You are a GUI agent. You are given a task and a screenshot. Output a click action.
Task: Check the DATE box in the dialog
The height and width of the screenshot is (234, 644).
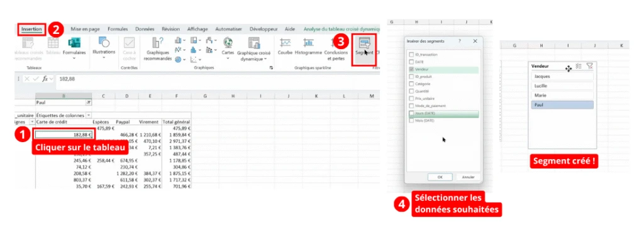(x=411, y=62)
